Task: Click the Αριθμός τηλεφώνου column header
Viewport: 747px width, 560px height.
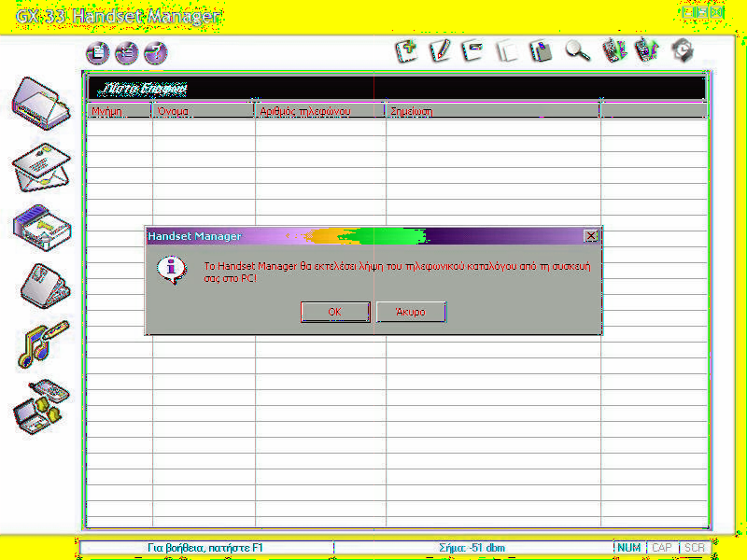Action: [320, 111]
